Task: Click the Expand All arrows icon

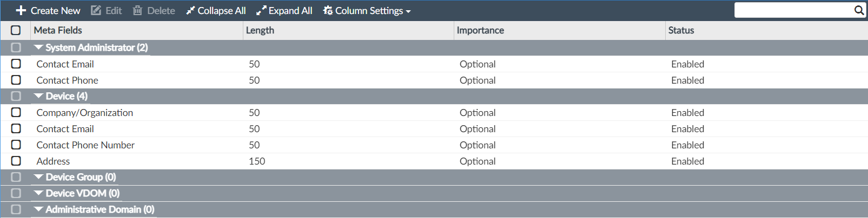Action: point(261,11)
